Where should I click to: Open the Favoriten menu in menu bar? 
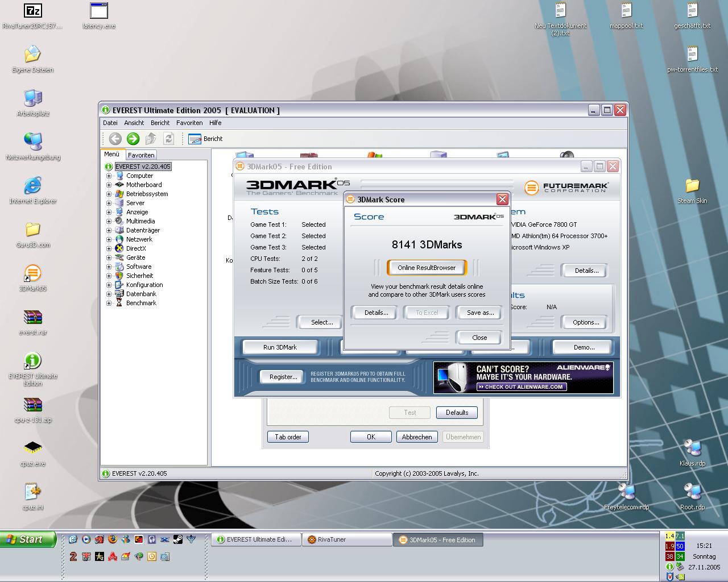click(x=189, y=123)
